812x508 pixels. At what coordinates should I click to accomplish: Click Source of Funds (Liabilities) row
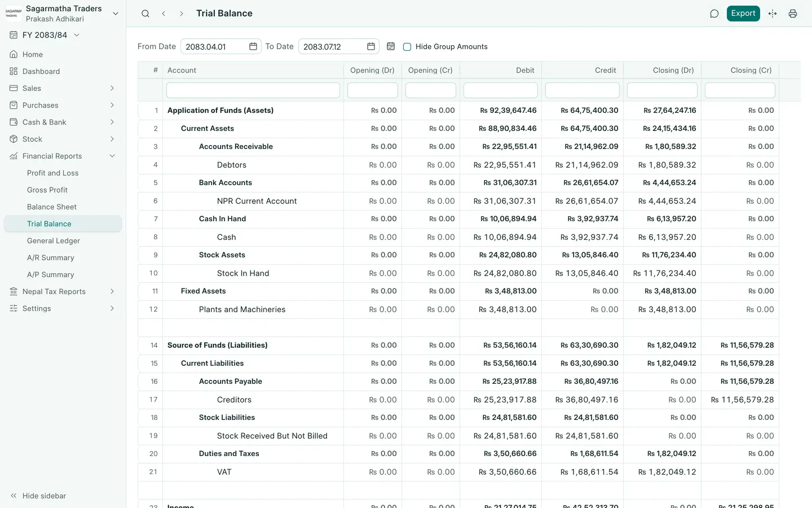pyautogui.click(x=458, y=345)
